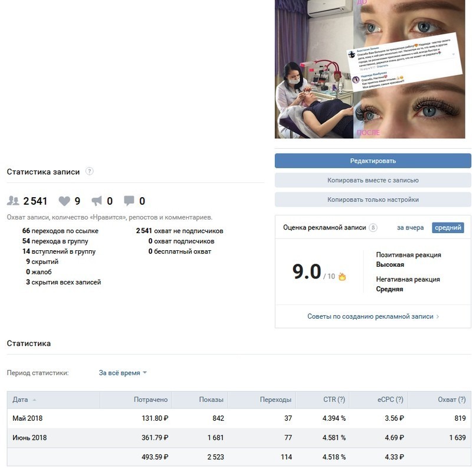Click the 114 total clicks cell
The width and height of the screenshot is (476, 468).
(x=286, y=457)
